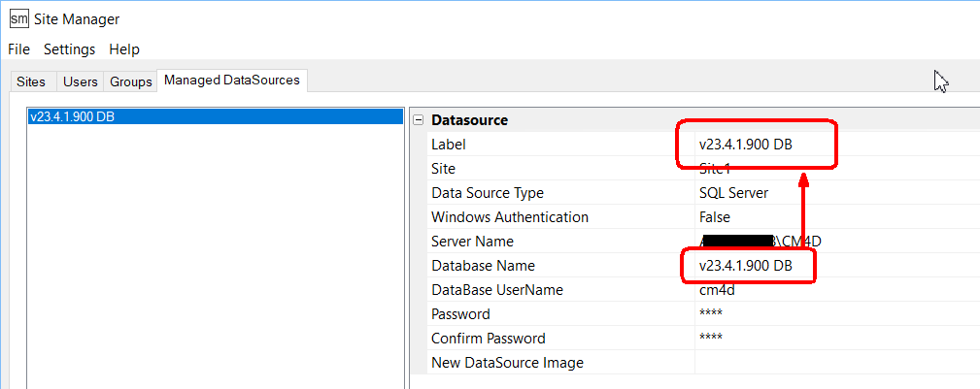Select v23.4.1.900 DB in datasource list

[x=72, y=116]
